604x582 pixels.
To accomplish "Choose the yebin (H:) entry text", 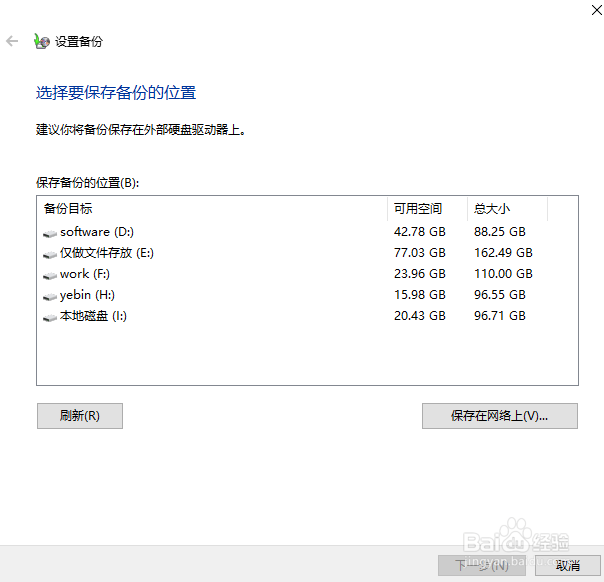I will (x=87, y=295).
